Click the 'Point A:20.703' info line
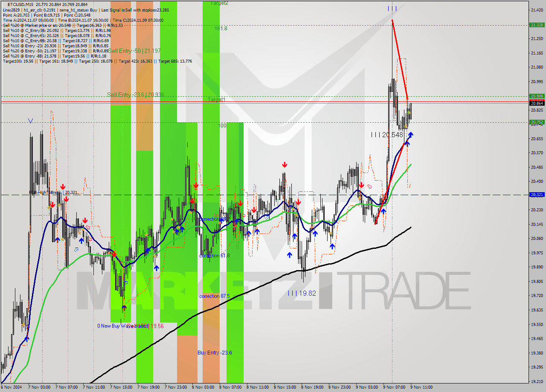Viewport: 546px width, 392px height. pos(46,15)
